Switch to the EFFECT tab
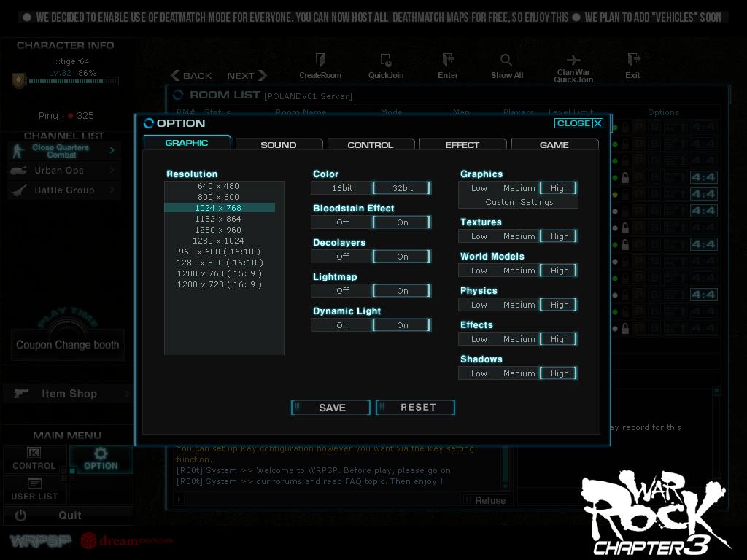747x560 pixels. [462, 145]
